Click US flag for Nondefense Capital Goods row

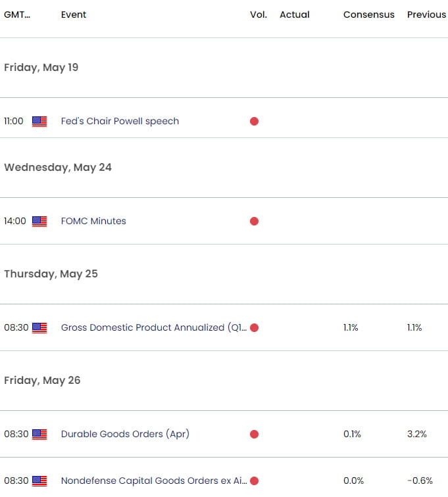pyautogui.click(x=39, y=481)
